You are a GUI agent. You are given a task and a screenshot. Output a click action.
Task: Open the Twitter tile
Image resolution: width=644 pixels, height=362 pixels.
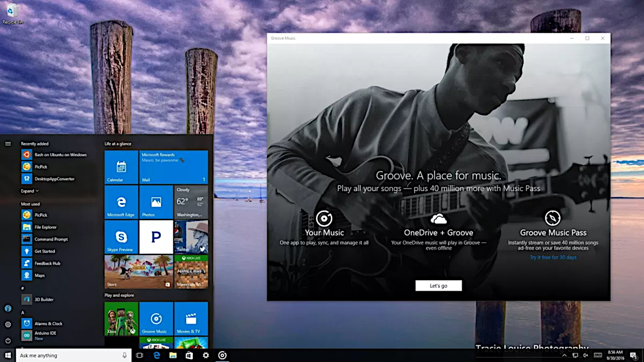pyautogui.click(x=191, y=237)
